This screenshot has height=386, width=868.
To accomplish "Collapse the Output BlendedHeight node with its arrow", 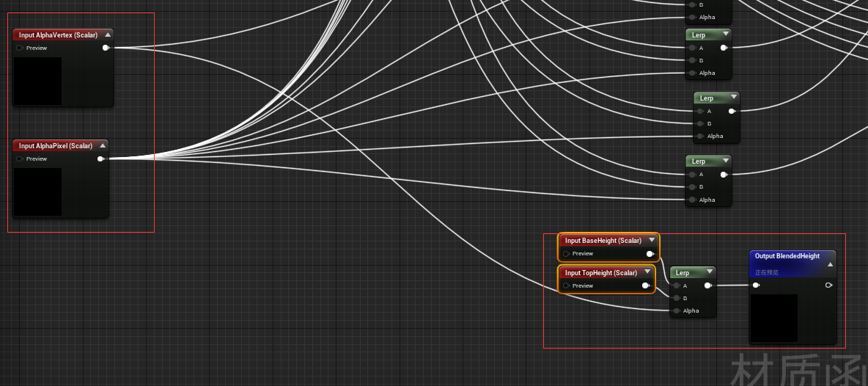I will click(x=830, y=265).
